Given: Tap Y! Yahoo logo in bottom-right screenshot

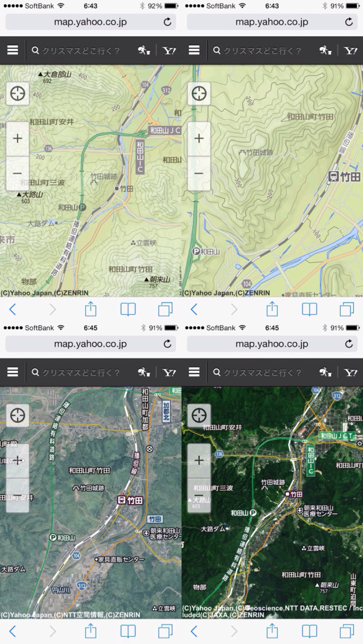Looking at the screenshot, I should pyautogui.click(x=351, y=372).
